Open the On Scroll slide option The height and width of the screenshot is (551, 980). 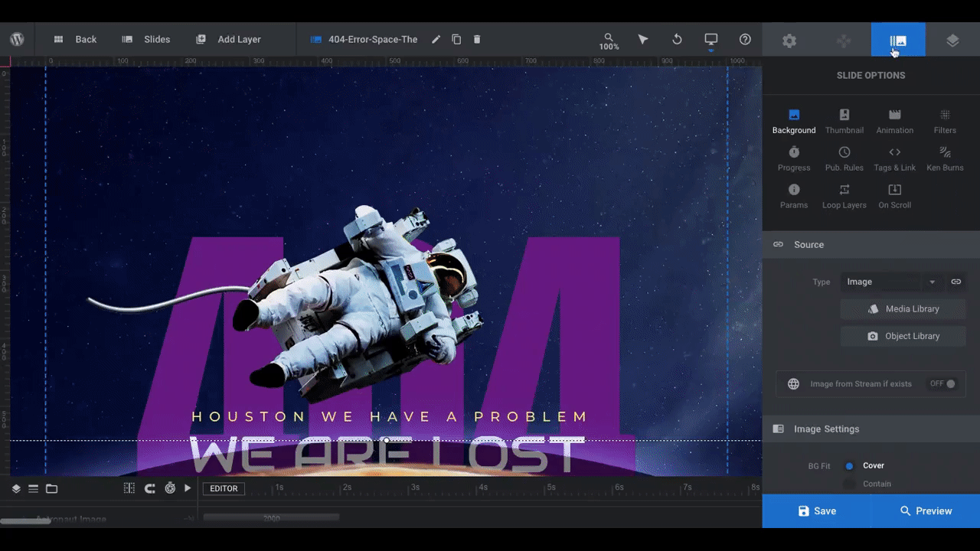[x=895, y=196]
